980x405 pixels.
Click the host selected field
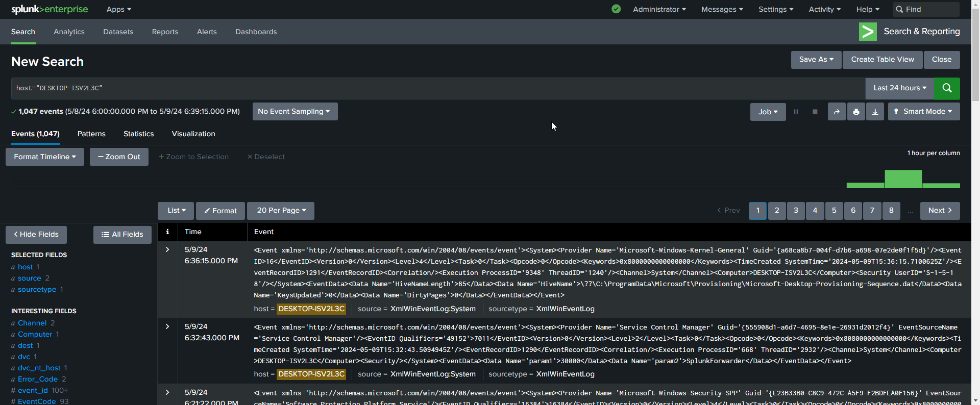[25, 267]
